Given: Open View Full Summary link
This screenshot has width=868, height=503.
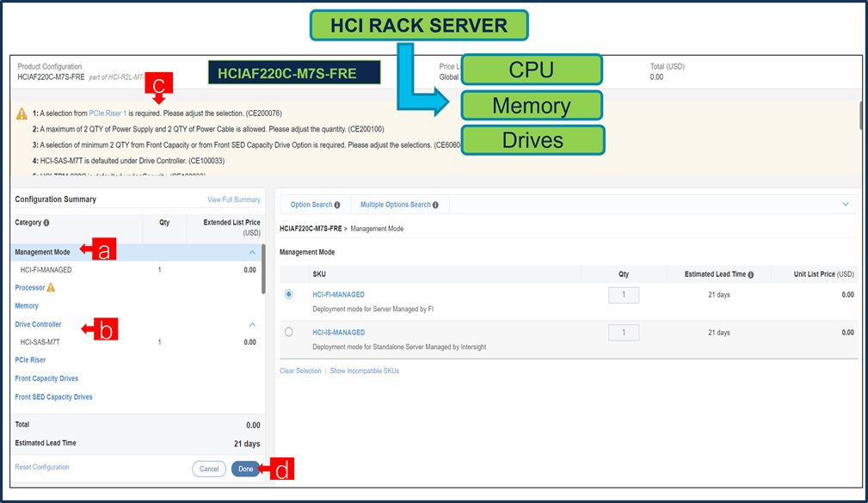Looking at the screenshot, I should [234, 199].
